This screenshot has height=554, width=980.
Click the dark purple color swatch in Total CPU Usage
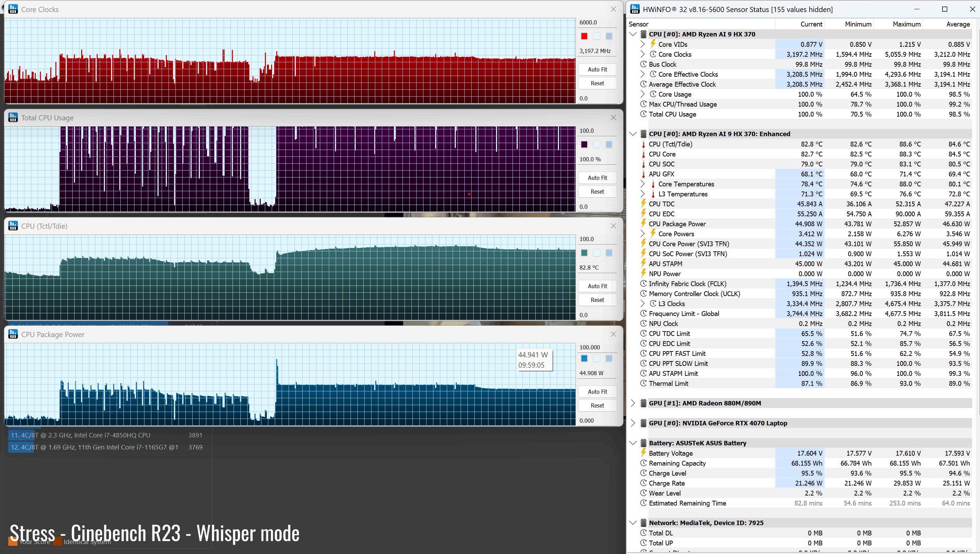[584, 144]
